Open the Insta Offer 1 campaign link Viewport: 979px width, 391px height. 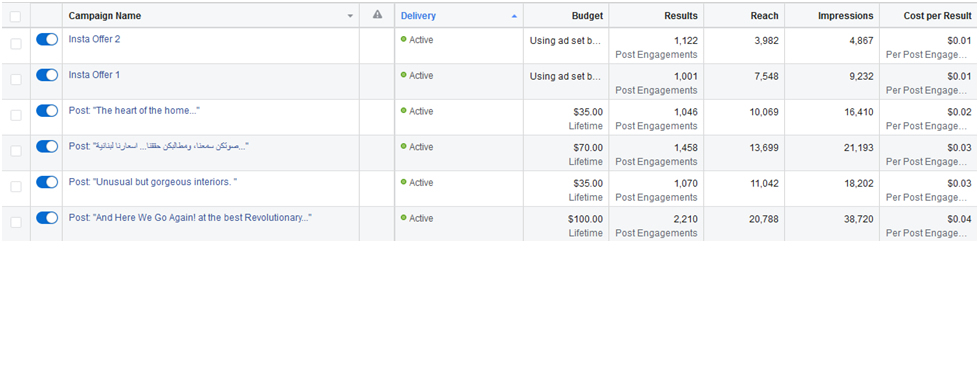[x=94, y=74]
